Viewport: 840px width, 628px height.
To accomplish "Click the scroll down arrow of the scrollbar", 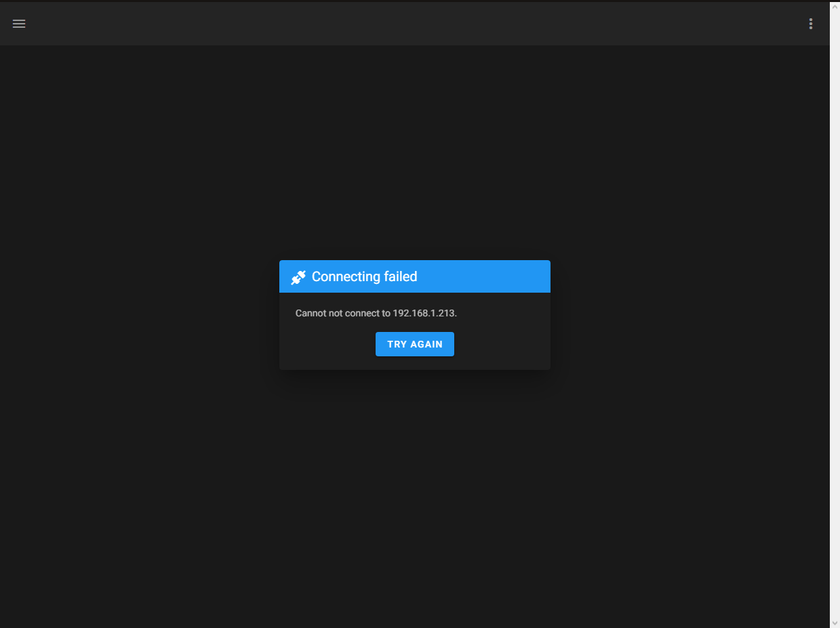I will (x=835, y=623).
